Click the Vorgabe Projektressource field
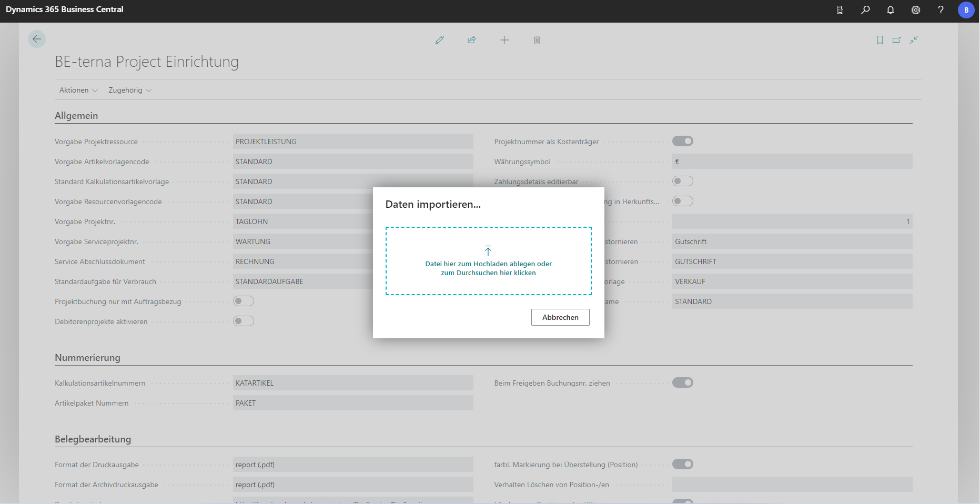This screenshot has width=980, height=504. click(352, 142)
